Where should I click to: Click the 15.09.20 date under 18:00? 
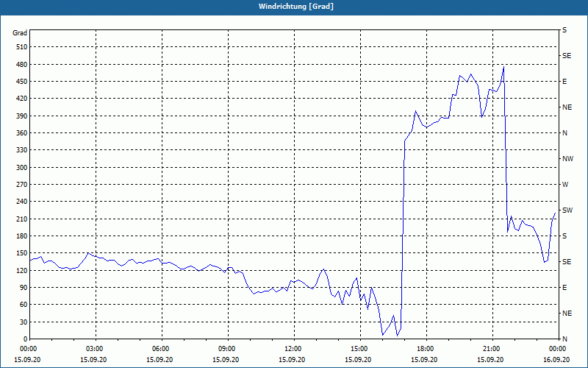click(x=424, y=360)
